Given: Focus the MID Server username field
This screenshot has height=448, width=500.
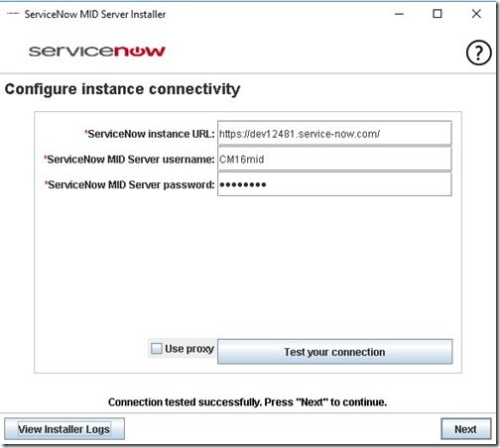Looking at the screenshot, I should tap(334, 159).
